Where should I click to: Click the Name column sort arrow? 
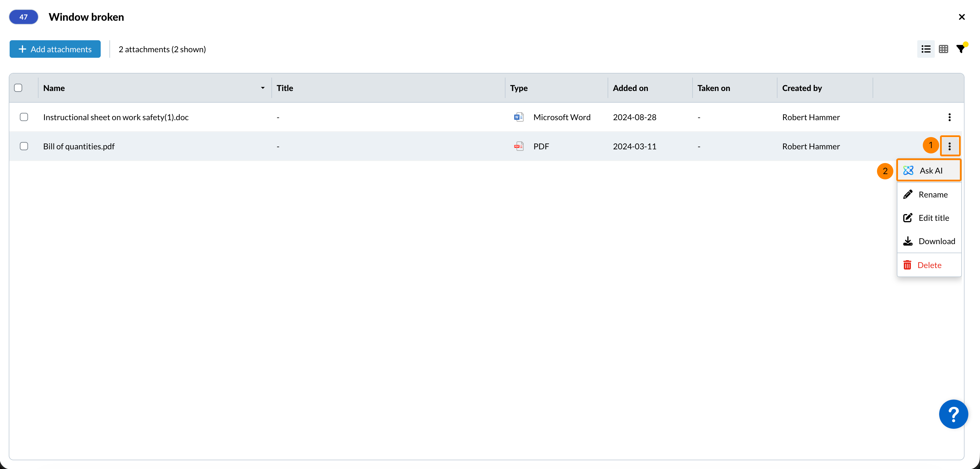tap(262, 88)
